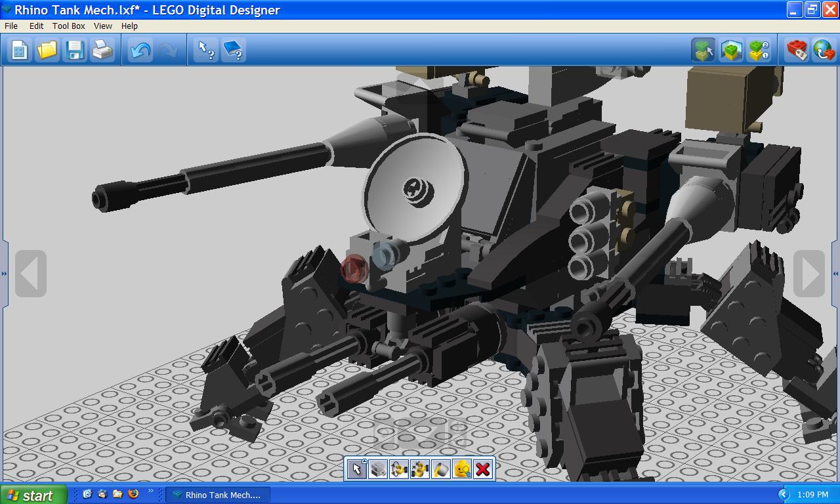The width and height of the screenshot is (840, 504).
Task: Select the Paint bucket tool
Action: 441,469
